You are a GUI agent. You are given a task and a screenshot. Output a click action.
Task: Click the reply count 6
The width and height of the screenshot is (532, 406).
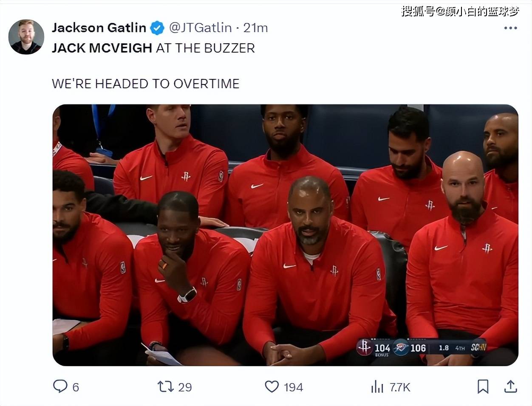coord(76,387)
